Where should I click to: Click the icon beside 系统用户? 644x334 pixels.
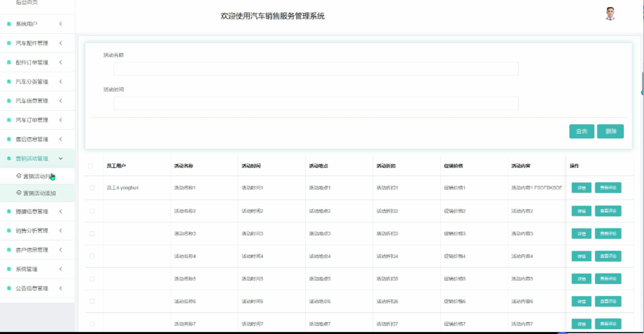point(9,24)
